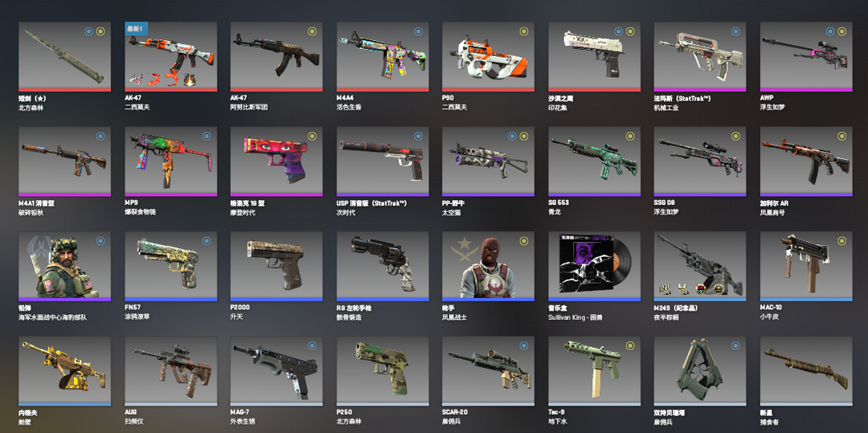Click the red rarity bar under M4A4

[x=383, y=90]
